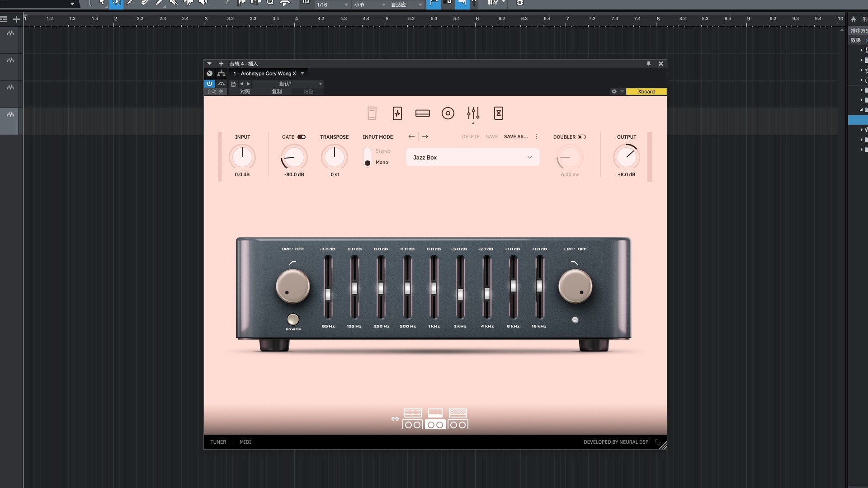Image resolution: width=868 pixels, height=488 pixels.
Task: Enable the DOUBLER switch
Action: click(x=582, y=137)
